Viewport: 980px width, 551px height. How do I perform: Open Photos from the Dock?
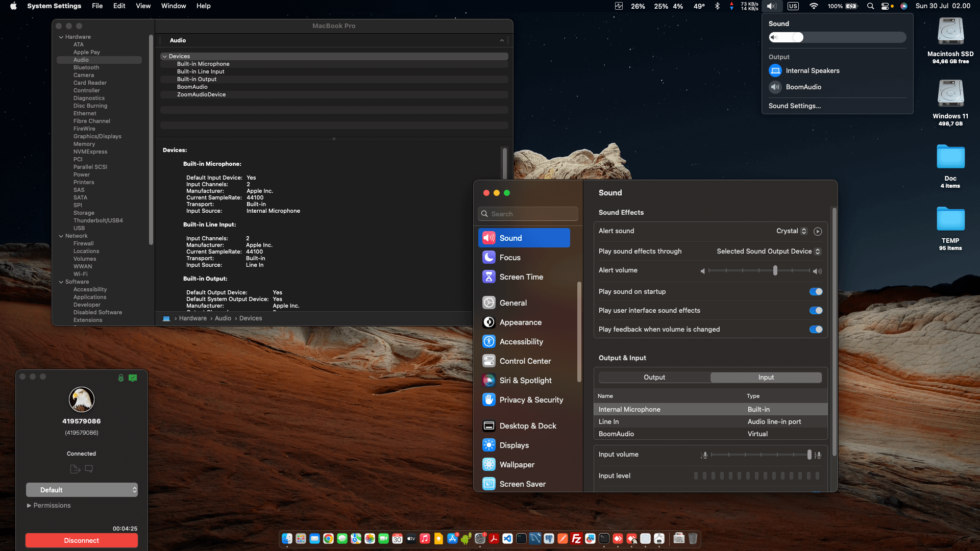(x=370, y=539)
